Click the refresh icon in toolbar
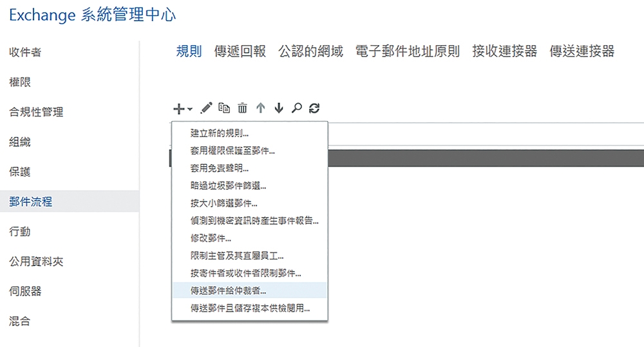644x347 pixels. (x=314, y=108)
